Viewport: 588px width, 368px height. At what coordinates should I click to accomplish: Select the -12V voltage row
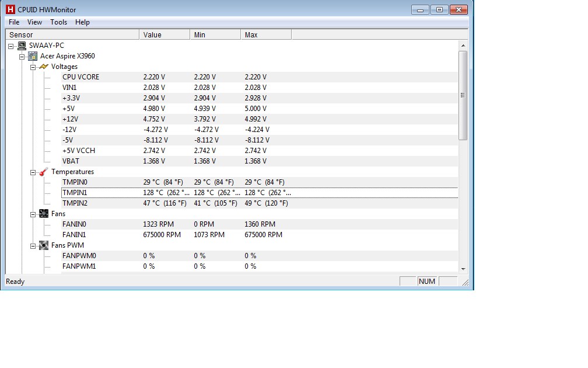[x=260, y=130]
